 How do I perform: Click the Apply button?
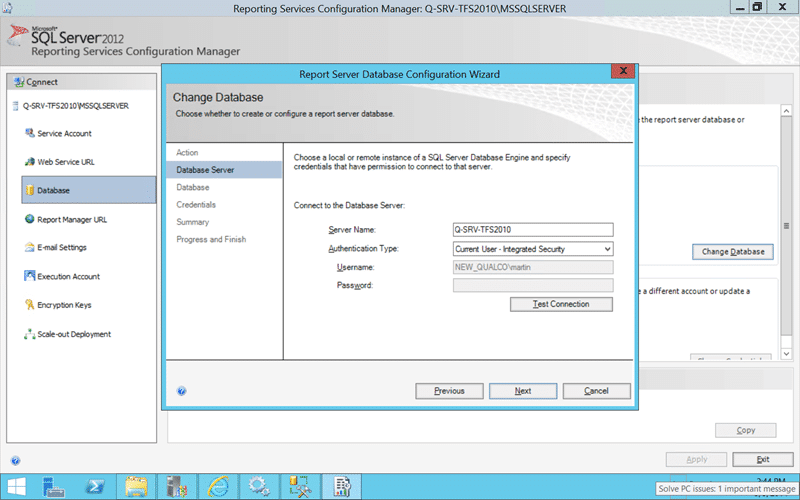[696, 459]
